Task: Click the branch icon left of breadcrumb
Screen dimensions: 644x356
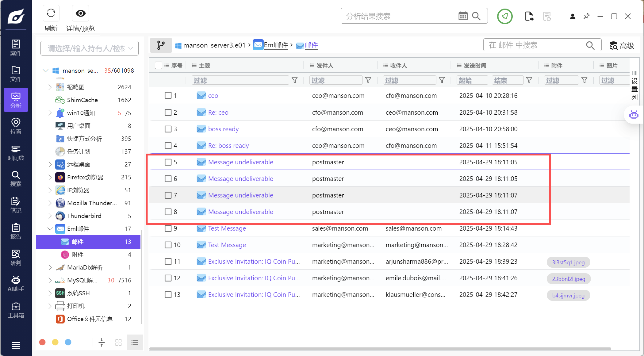Action: pyautogui.click(x=161, y=45)
